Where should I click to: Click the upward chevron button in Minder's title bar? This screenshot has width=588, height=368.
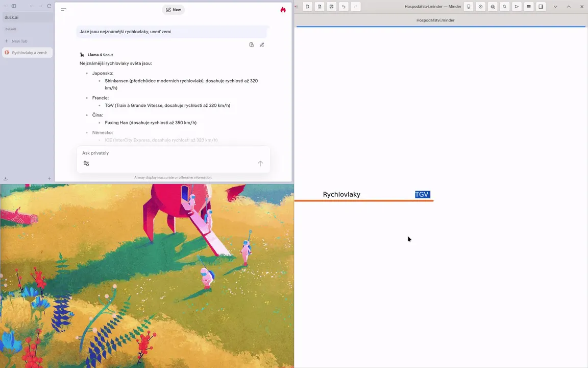pyautogui.click(x=569, y=7)
